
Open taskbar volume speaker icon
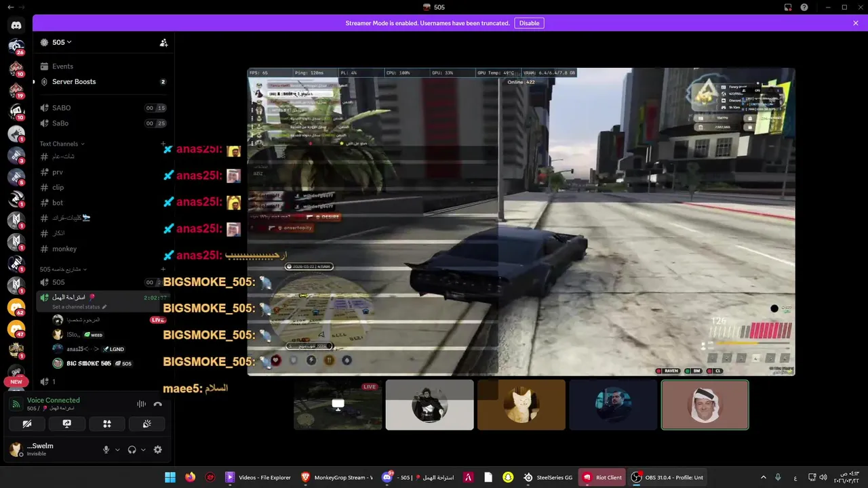(823, 477)
